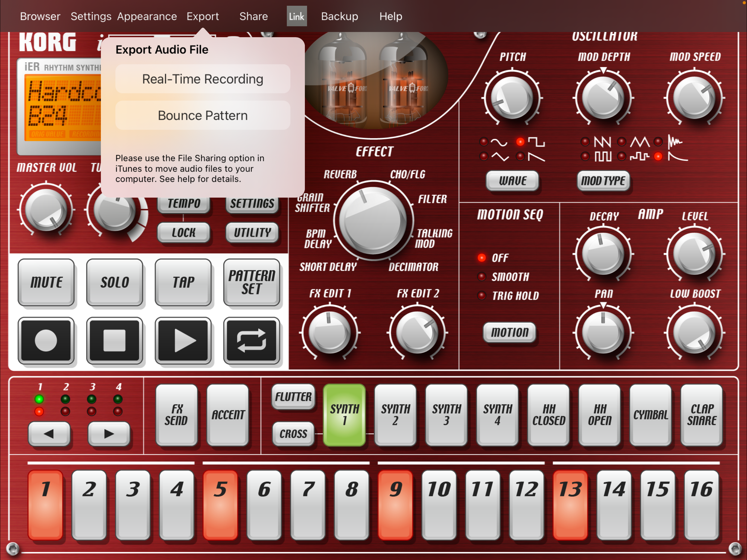Start playback with the play button
Screen dimensions: 747x560
tap(183, 340)
